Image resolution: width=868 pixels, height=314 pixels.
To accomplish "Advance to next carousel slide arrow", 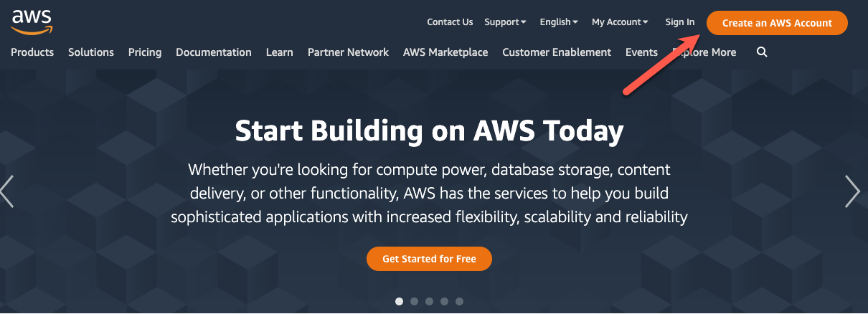I will tap(852, 191).
